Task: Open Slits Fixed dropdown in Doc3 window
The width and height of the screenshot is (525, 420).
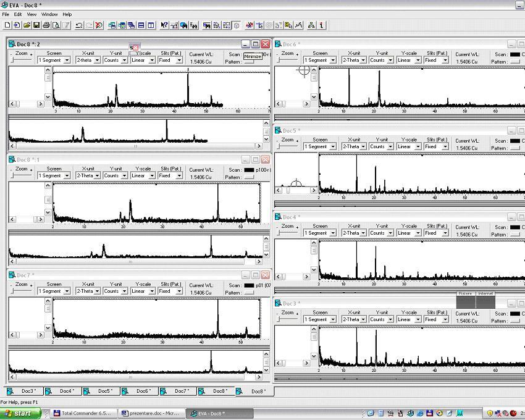Action: click(437, 319)
